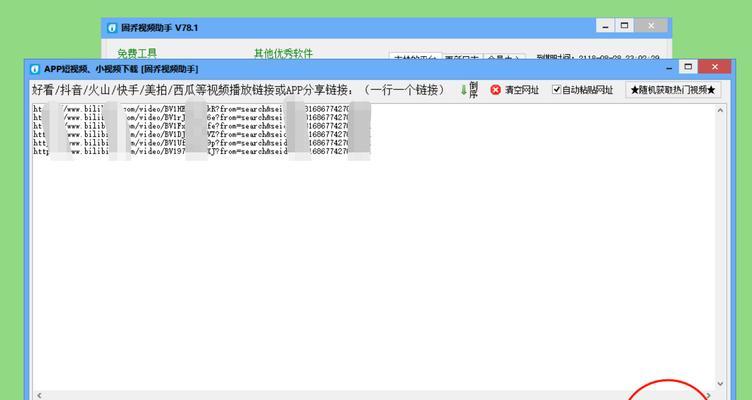Image resolution: width=752 pixels, height=400 pixels.
Task: Minimize the 固乔视频助手 V78.1 window
Action: [x=605, y=27]
